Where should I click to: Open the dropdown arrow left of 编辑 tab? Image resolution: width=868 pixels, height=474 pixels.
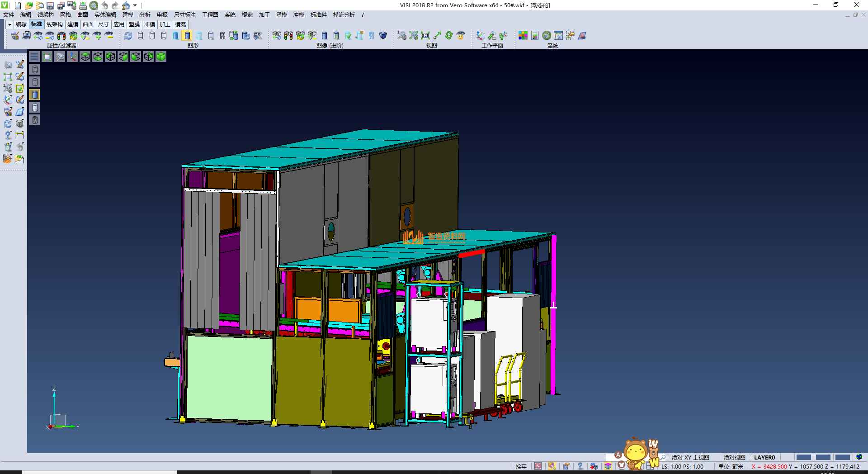(x=9, y=24)
